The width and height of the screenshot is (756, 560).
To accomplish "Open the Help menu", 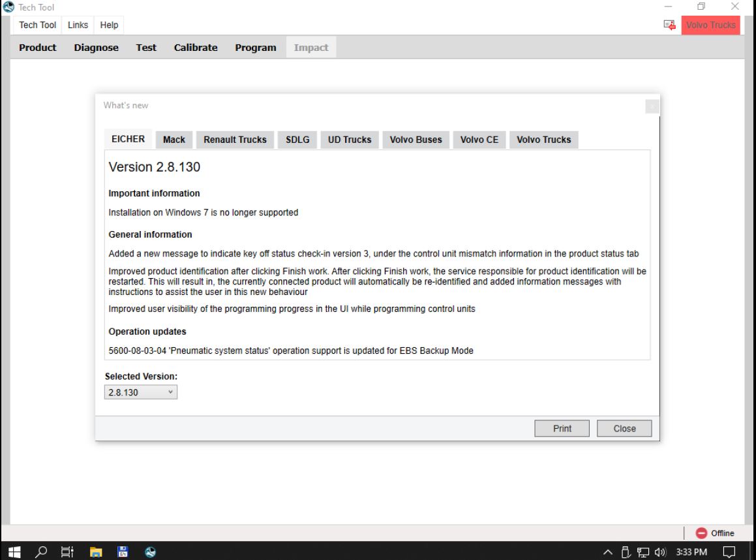I will click(x=109, y=25).
